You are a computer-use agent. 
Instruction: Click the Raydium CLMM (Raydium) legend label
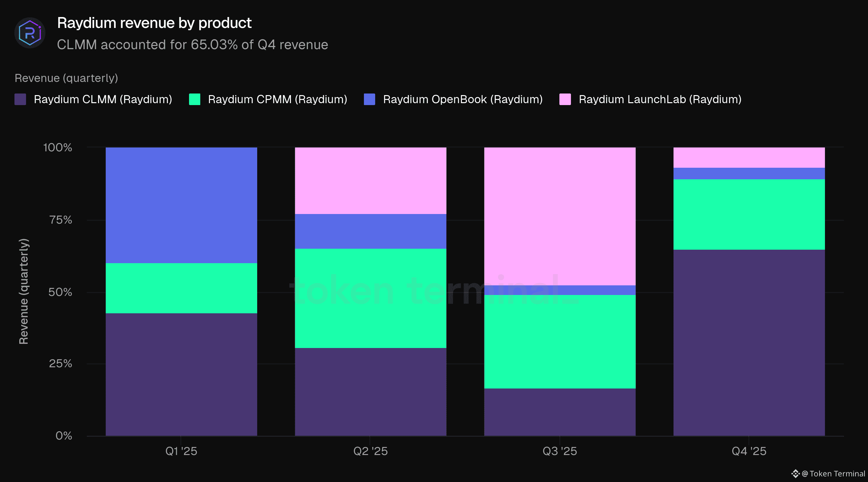coord(103,99)
